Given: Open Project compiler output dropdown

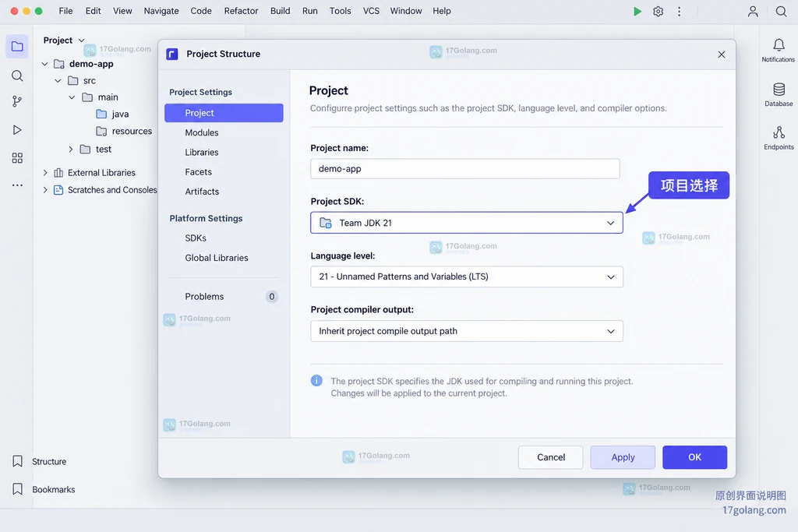Looking at the screenshot, I should [x=467, y=331].
